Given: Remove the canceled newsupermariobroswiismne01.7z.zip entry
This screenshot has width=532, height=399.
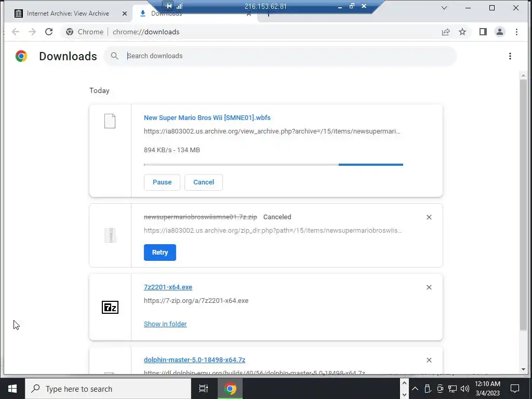Looking at the screenshot, I should click(429, 217).
